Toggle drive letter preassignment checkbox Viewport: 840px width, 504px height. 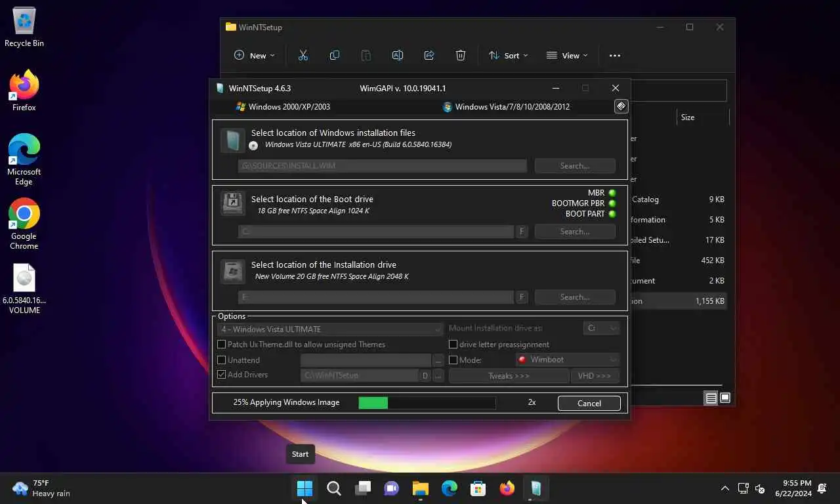click(453, 345)
